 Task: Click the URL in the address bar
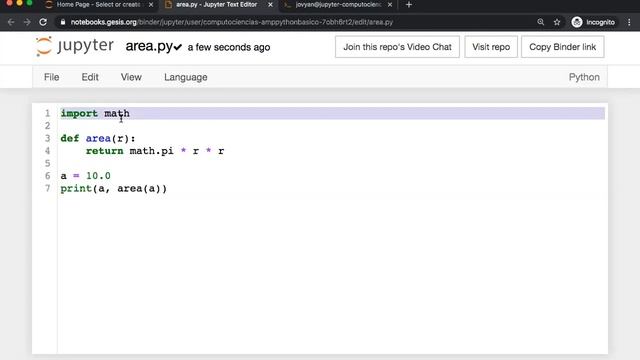pos(231,22)
